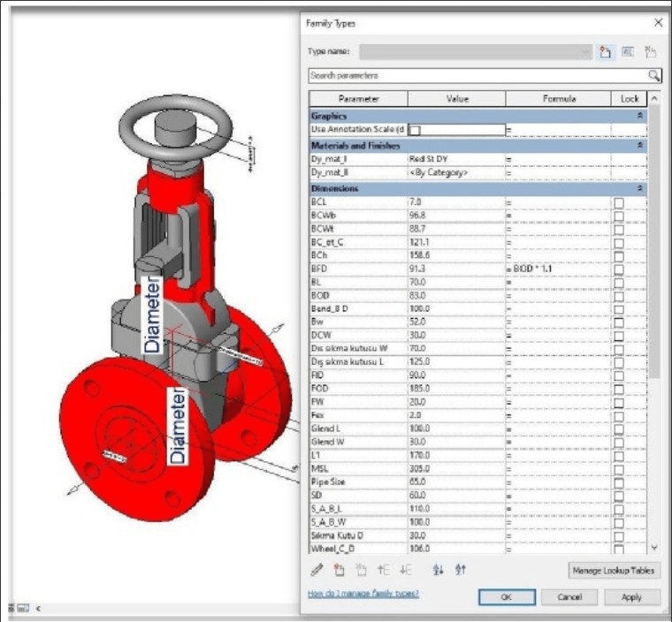Screen dimensions: 672x622
Task: Move the selected parameter up
Action: tap(383, 570)
